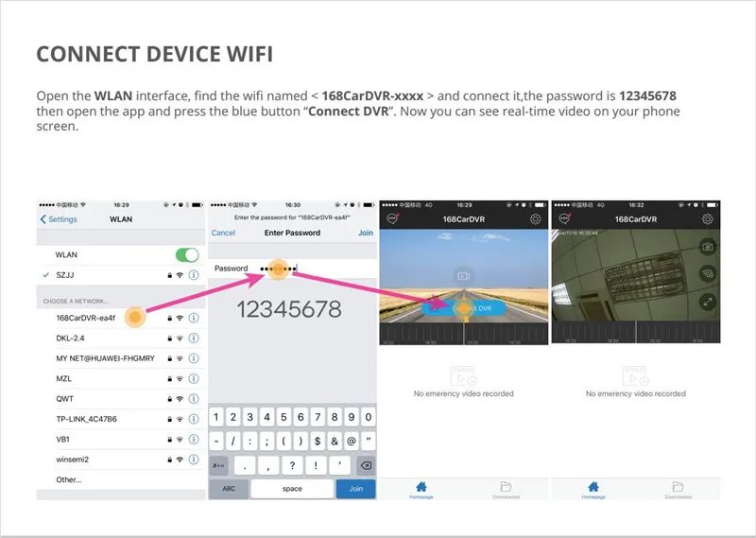Image resolution: width=756 pixels, height=538 pixels.
Task: Open info icon for QWT network
Action: point(194,399)
